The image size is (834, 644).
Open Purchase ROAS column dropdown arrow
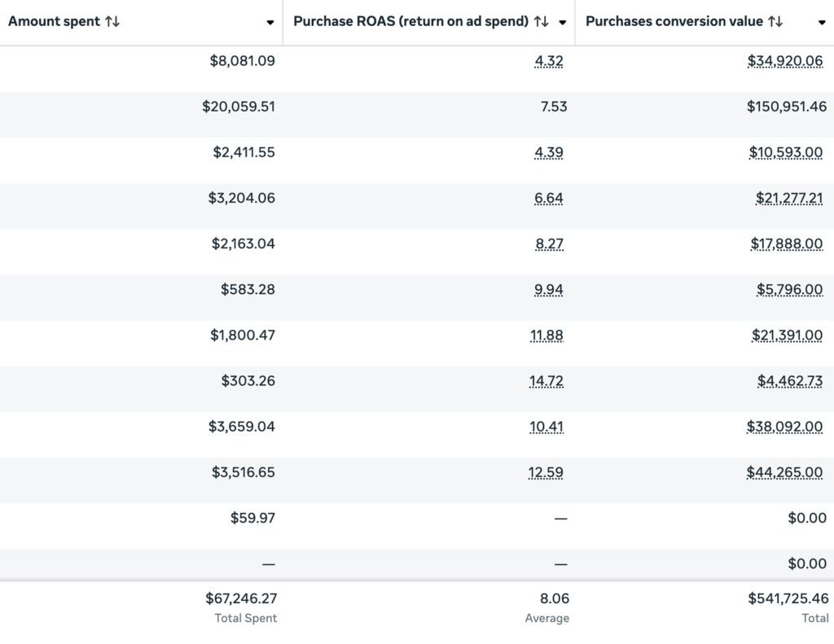[562, 22]
